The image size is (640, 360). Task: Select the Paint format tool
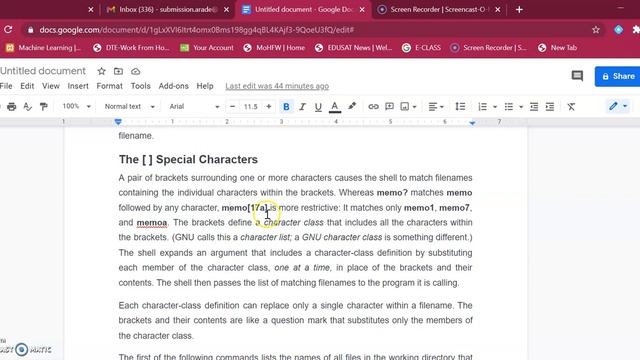click(43, 107)
